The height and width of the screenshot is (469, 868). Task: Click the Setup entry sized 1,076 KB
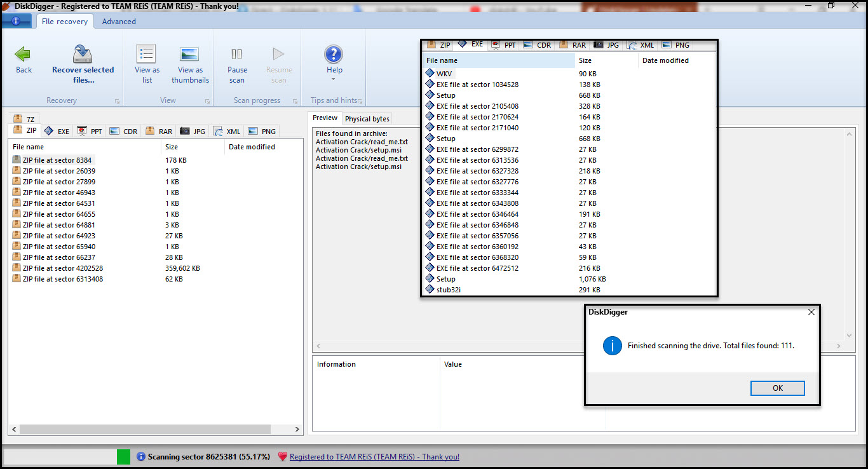[445, 279]
